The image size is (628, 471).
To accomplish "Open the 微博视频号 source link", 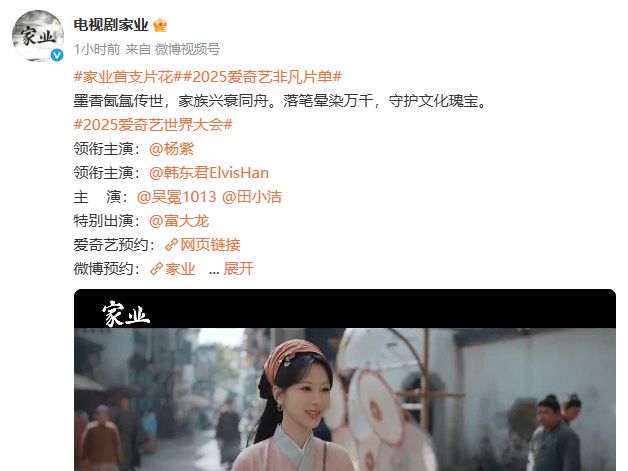I will [187, 49].
